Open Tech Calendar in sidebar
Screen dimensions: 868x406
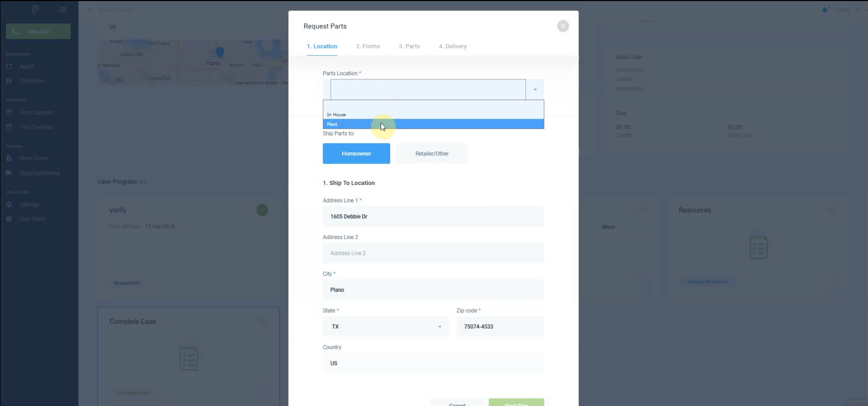36,112
